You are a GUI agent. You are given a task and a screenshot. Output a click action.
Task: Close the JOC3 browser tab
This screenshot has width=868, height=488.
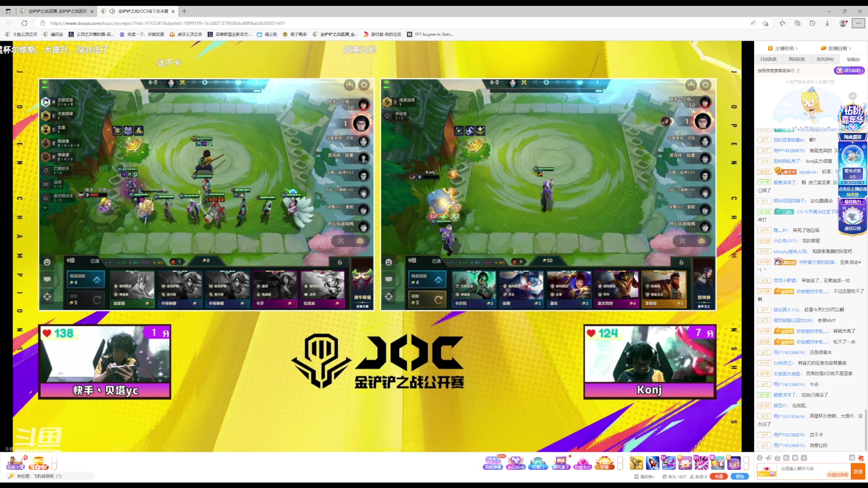(x=173, y=12)
